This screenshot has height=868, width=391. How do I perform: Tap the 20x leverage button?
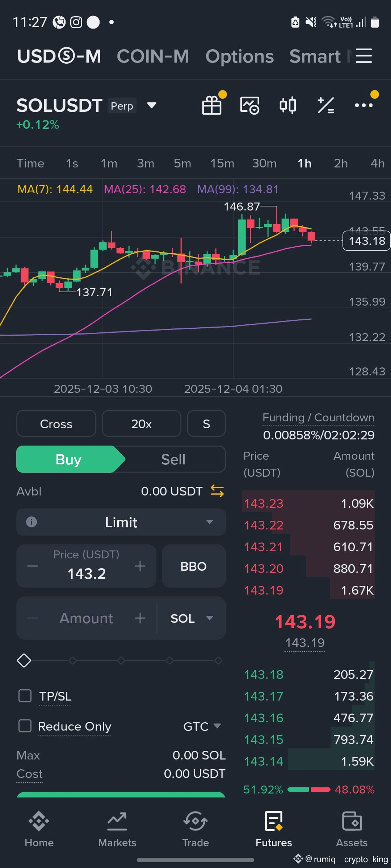[x=142, y=424]
